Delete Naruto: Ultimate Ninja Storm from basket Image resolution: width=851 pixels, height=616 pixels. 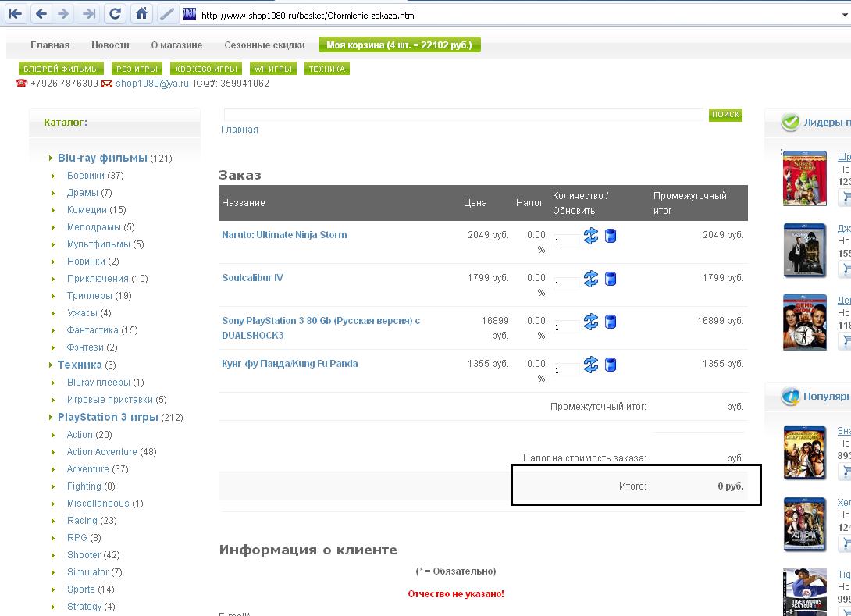(610, 236)
